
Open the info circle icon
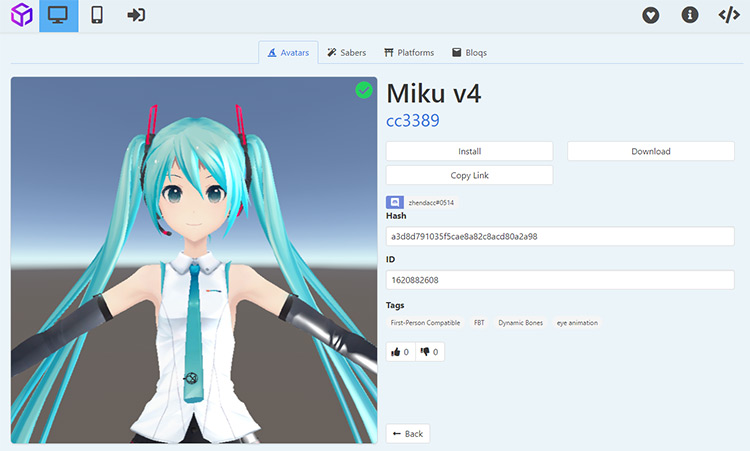[x=689, y=15]
